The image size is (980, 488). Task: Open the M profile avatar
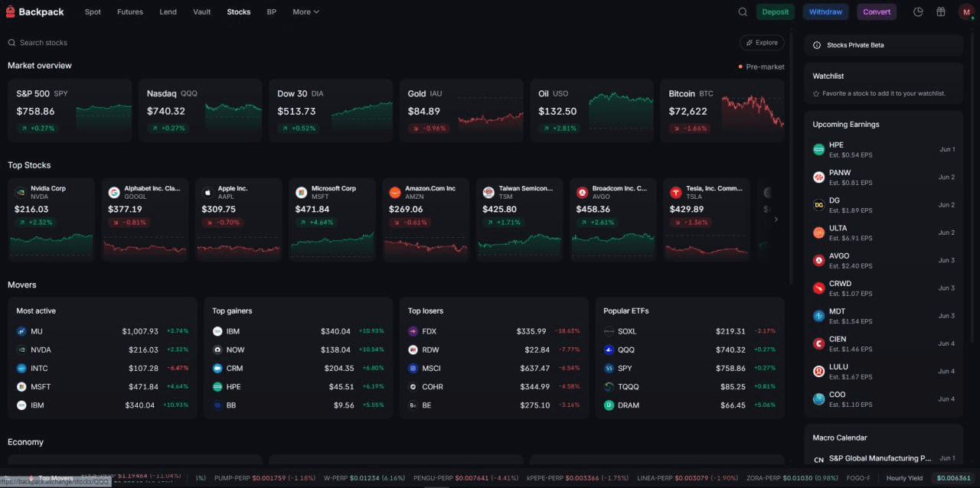coord(966,11)
